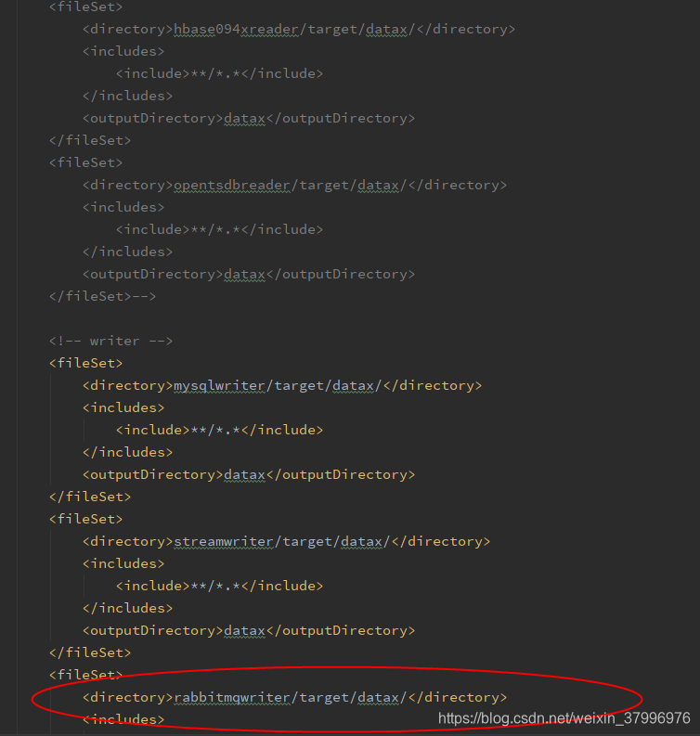Click the word hbase094xreader in the directory path
700x736 pixels.
pyautogui.click(x=236, y=29)
